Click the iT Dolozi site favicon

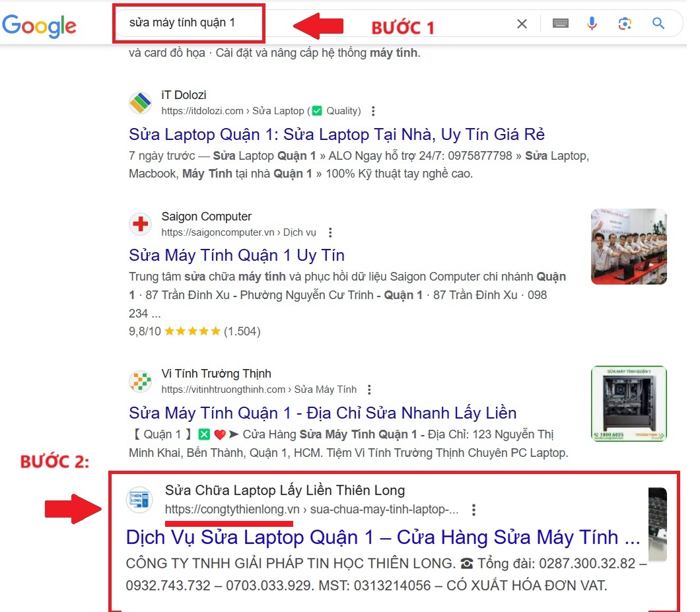tap(140, 103)
